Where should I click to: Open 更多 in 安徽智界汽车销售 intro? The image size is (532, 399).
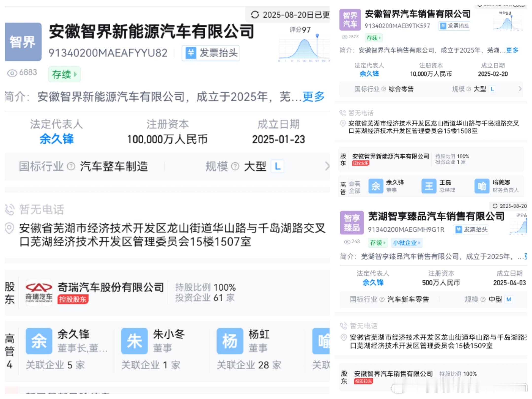point(512,50)
